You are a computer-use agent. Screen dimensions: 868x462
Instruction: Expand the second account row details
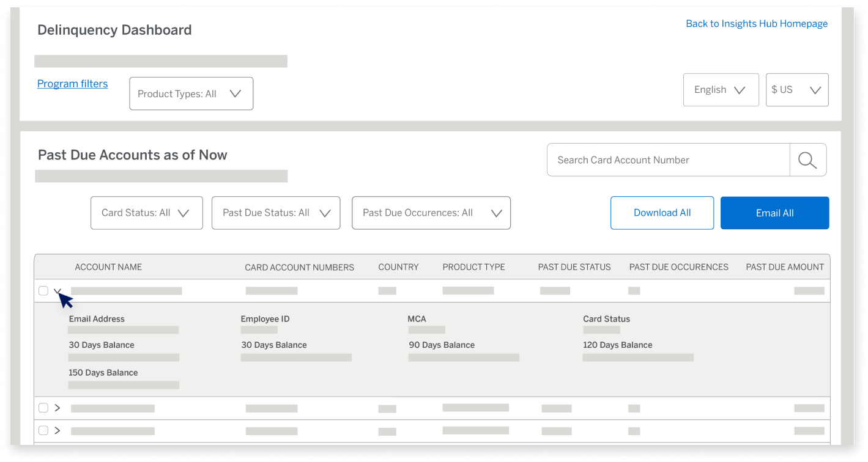click(x=57, y=408)
